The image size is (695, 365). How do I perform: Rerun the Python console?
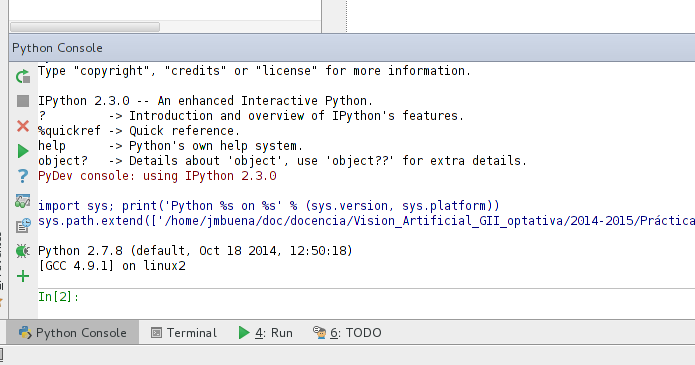(x=23, y=76)
